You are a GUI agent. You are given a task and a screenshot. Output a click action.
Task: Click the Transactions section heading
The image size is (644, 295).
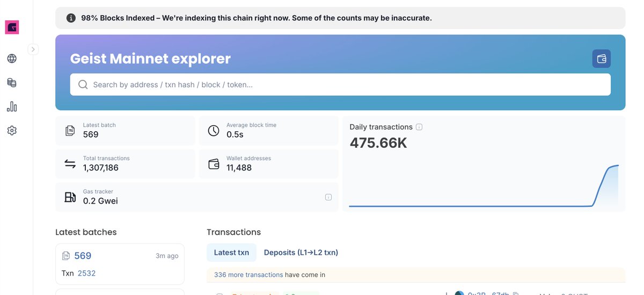(x=233, y=232)
